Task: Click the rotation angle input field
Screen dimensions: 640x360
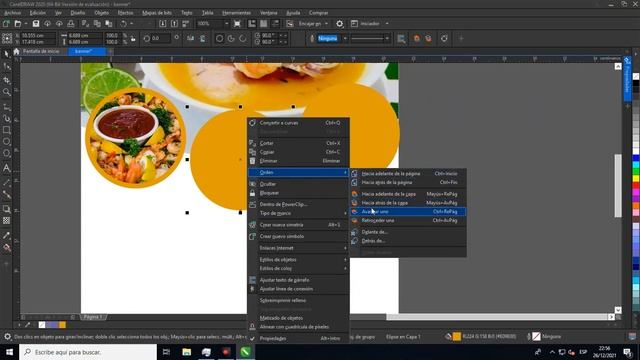Action: pyautogui.click(x=161, y=38)
